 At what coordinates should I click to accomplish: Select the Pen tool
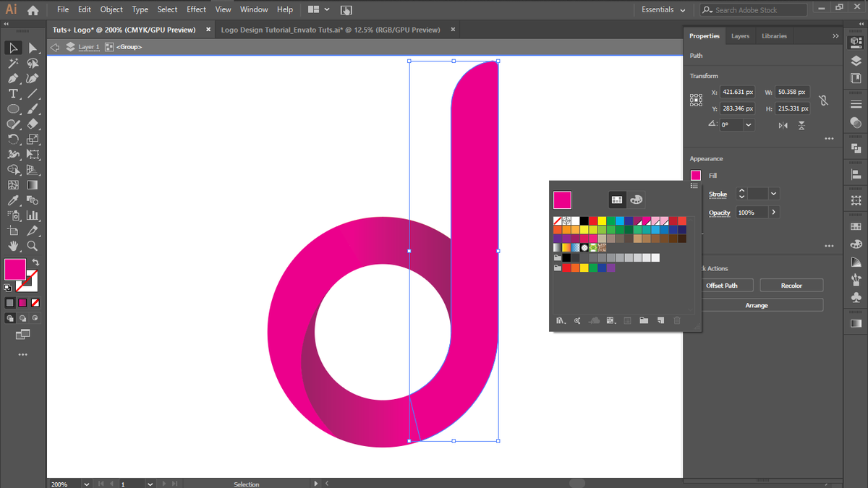click(13, 79)
